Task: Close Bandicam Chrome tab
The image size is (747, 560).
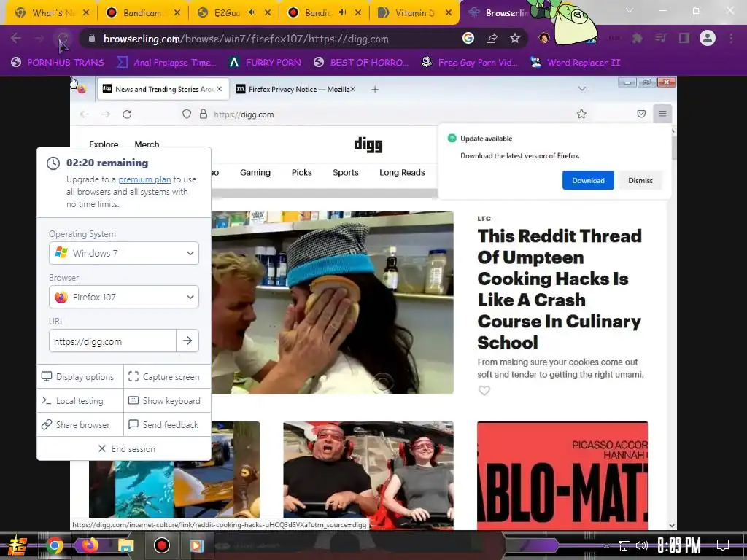Action: click(x=177, y=13)
